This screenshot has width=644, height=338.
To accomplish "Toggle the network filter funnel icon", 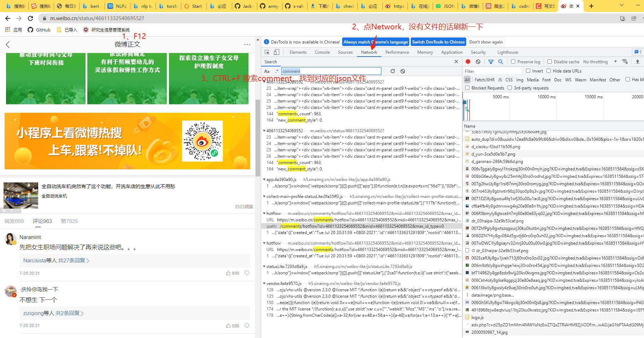I will tap(491, 62).
